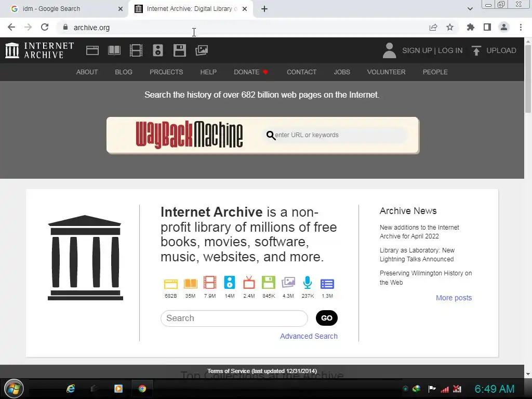Viewport: 532px width, 399px height.
Task: Switch to idm - Google Search tab
Action: click(64, 9)
